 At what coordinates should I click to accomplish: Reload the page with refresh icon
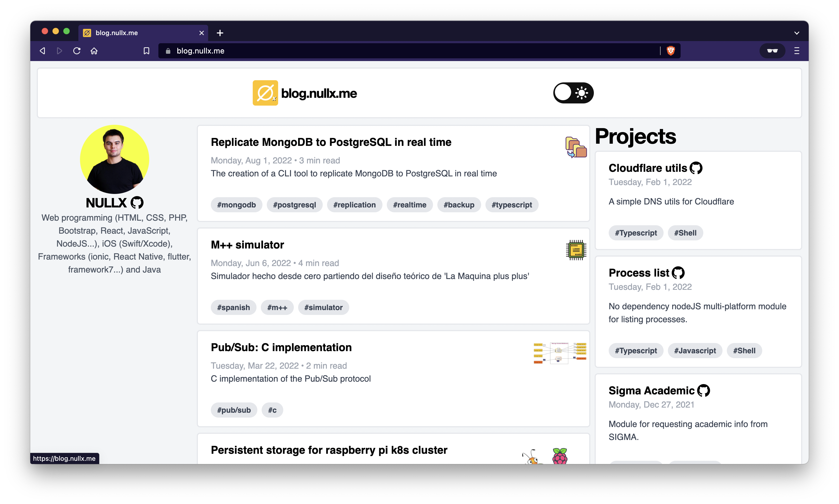(x=77, y=51)
